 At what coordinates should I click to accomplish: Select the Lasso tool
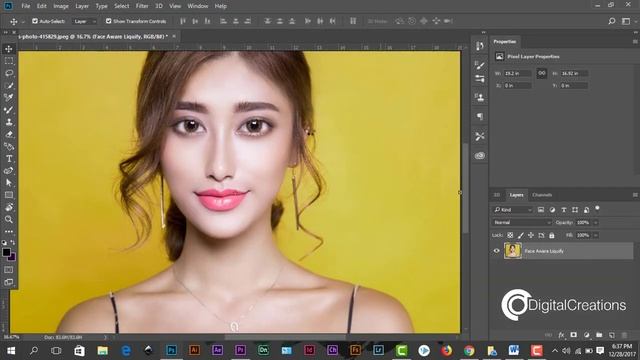click(9, 73)
